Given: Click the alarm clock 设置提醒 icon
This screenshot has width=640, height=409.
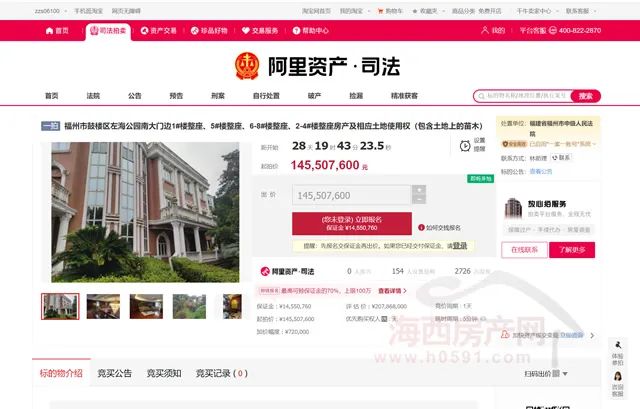Looking at the screenshot, I should pos(465,146).
